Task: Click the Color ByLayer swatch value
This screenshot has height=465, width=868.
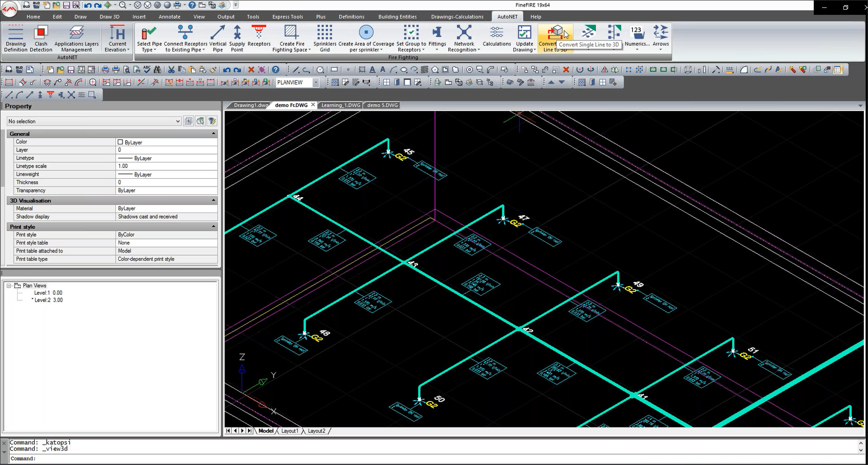Action: pos(166,142)
